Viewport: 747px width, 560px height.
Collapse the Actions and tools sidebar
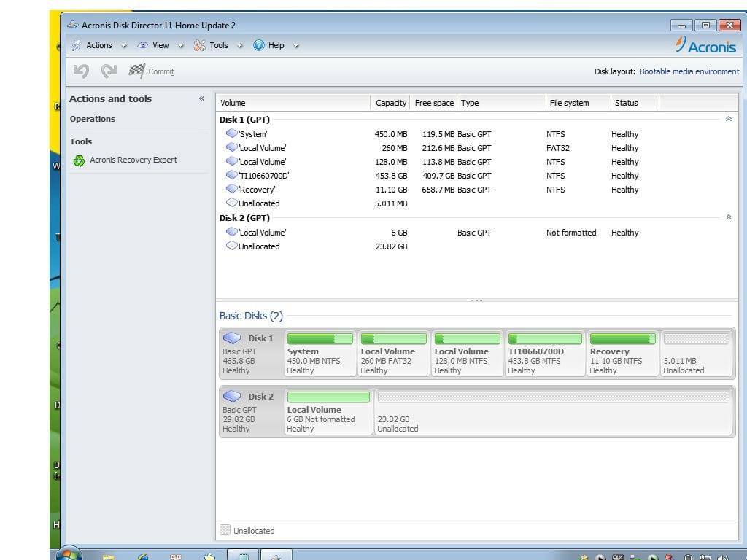point(201,98)
